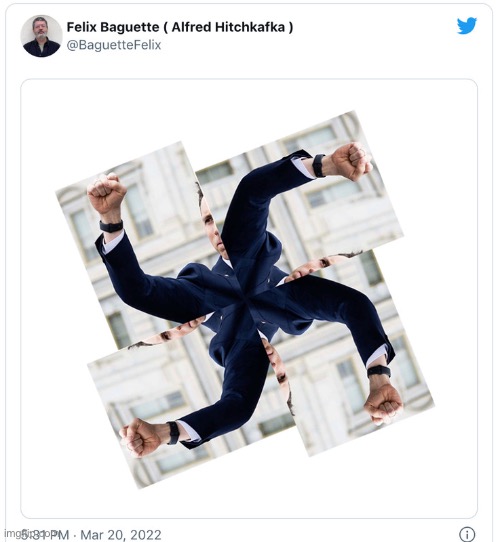The image size is (500, 542).
Task: Click the upper-left fist in the image
Action: [x=106, y=194]
